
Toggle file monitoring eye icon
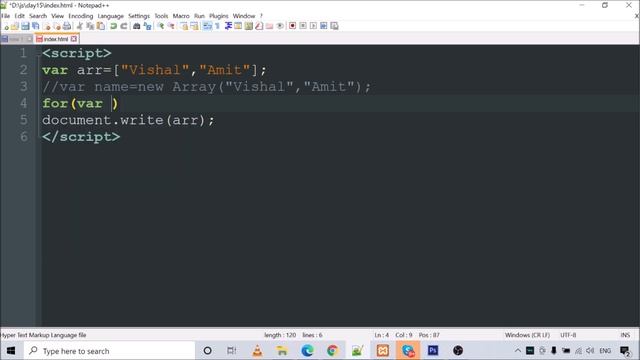click(x=280, y=26)
